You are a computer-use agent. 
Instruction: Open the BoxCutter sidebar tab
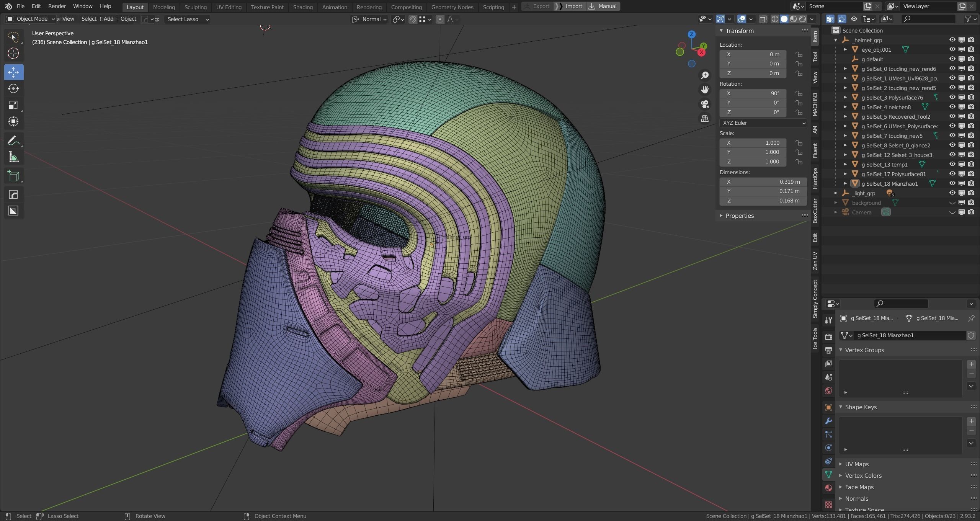coord(815,211)
